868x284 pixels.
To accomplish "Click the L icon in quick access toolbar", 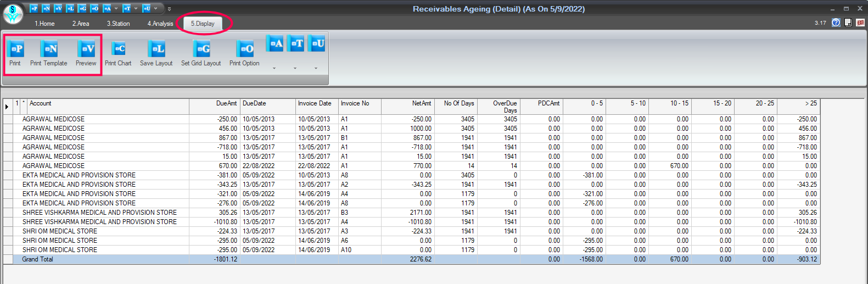I will [70, 8].
